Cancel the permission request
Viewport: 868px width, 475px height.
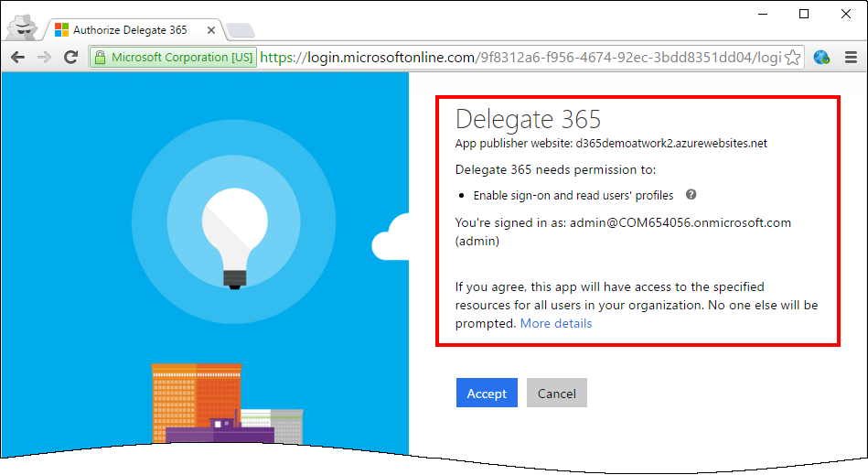point(556,393)
